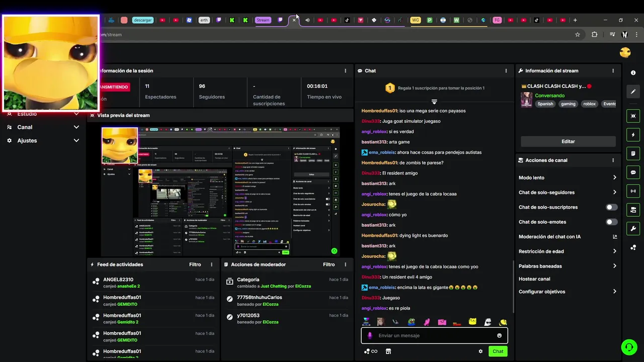The width and height of the screenshot is (644, 362).
Task: Click Hostear canal
Action: coord(534,279)
